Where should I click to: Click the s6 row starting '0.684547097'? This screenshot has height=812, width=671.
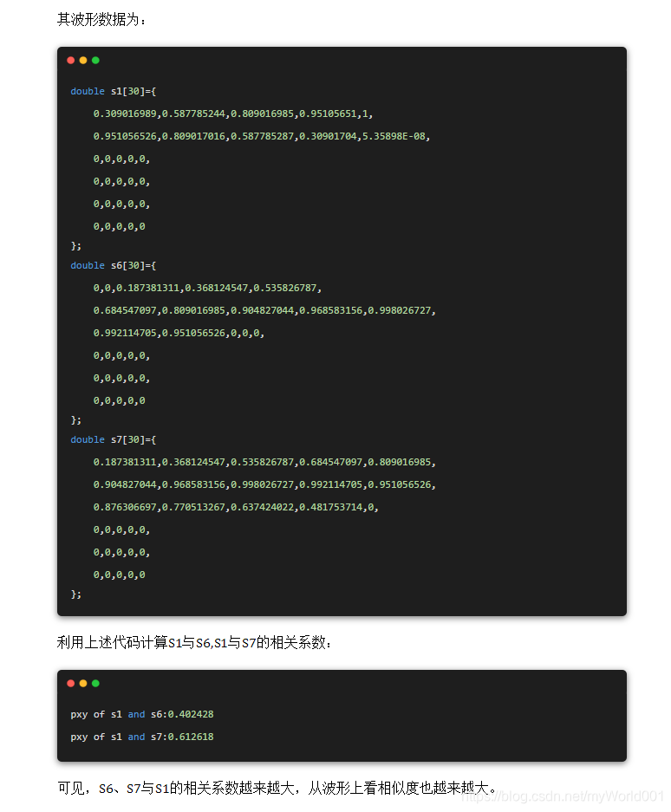click(x=264, y=311)
